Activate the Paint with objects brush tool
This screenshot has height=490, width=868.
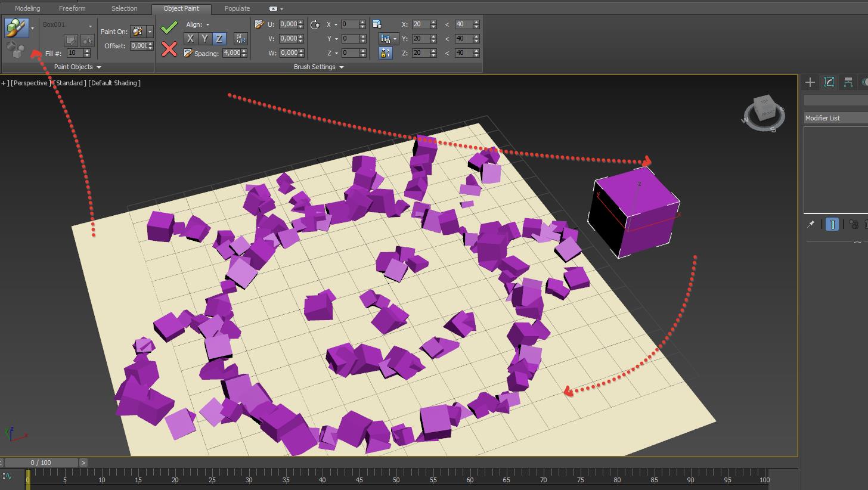(16, 28)
